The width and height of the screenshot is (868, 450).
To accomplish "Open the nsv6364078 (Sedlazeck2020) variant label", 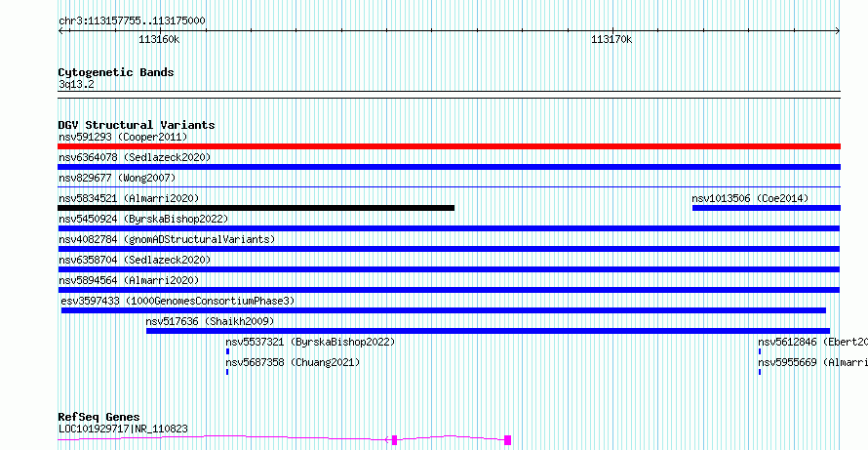I will [x=135, y=157].
